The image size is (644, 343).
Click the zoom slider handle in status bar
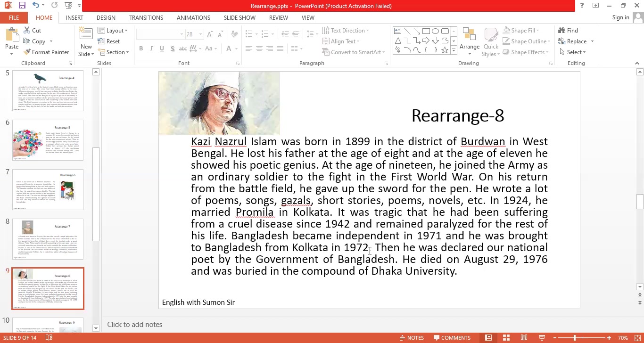tap(575, 338)
